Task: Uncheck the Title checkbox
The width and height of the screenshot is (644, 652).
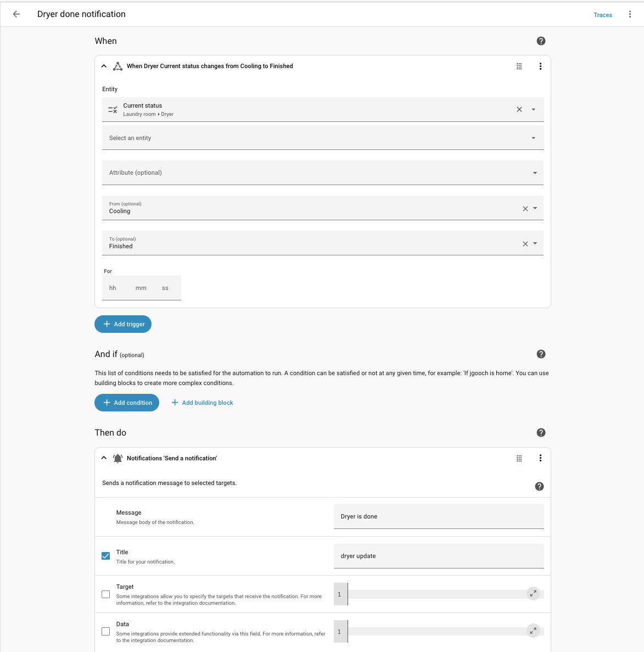Action: point(106,556)
